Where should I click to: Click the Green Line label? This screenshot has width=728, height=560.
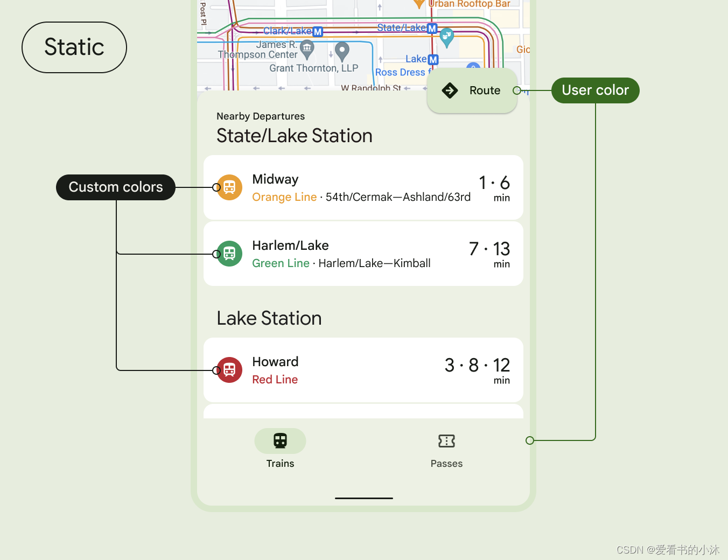coord(281,263)
